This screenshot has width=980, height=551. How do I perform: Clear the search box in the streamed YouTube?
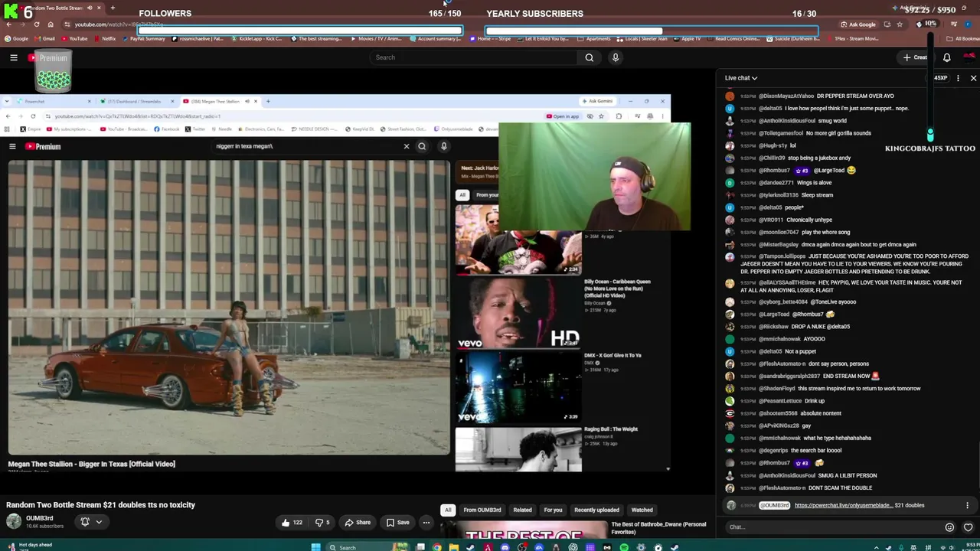(407, 146)
